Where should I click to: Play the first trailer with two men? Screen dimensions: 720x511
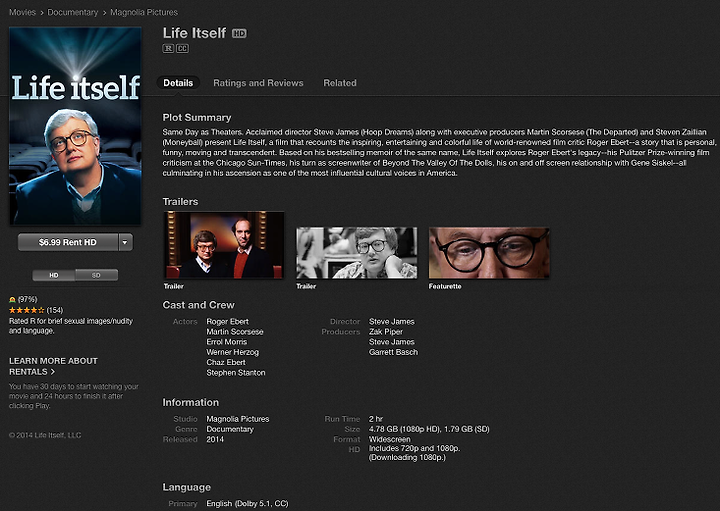pyautogui.click(x=224, y=245)
